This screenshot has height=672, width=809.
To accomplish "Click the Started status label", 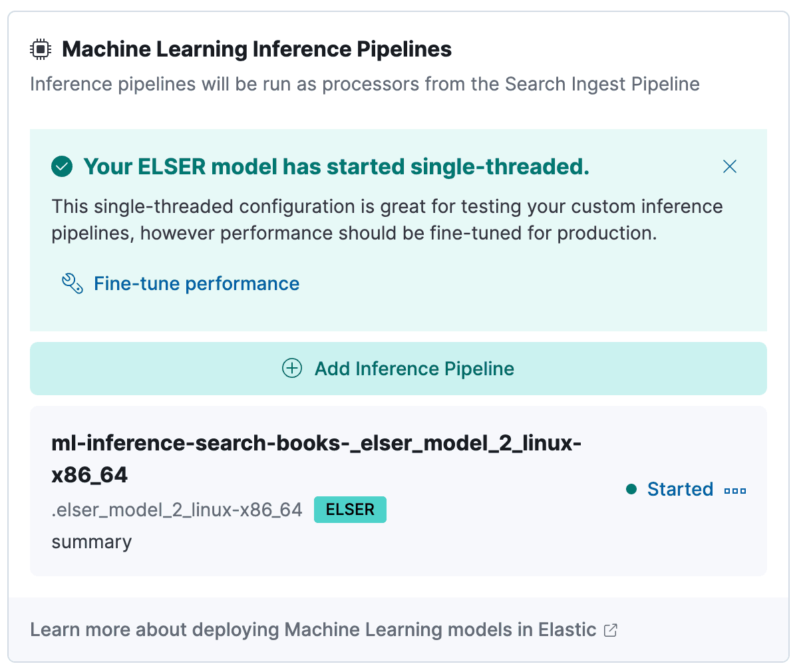I will point(681,489).
